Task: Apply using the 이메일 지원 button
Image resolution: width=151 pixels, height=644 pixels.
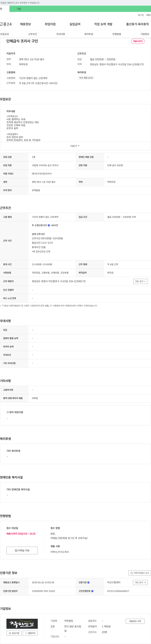Action: coord(22,550)
